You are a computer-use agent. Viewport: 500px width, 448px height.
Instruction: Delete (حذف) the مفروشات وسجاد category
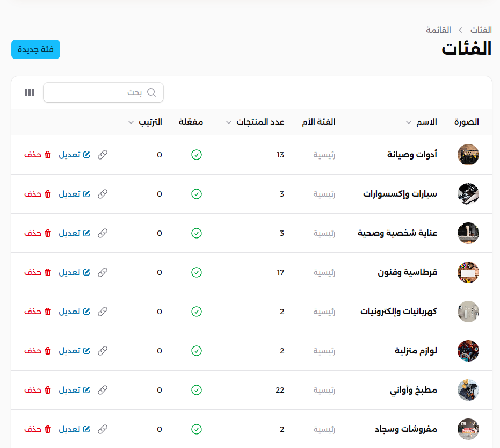pyautogui.click(x=38, y=429)
